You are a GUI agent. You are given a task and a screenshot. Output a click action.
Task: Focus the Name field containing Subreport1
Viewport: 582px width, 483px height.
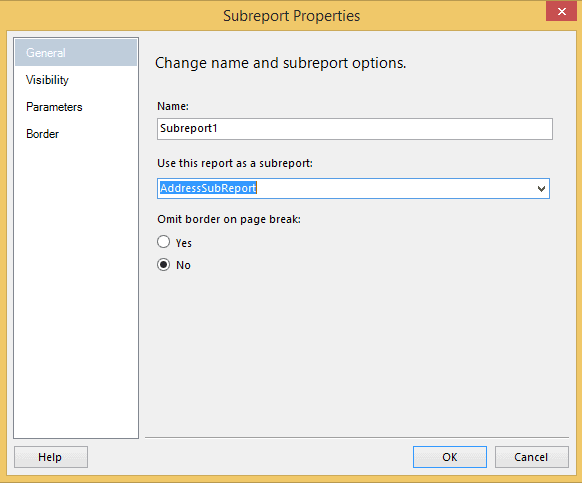coord(354,129)
